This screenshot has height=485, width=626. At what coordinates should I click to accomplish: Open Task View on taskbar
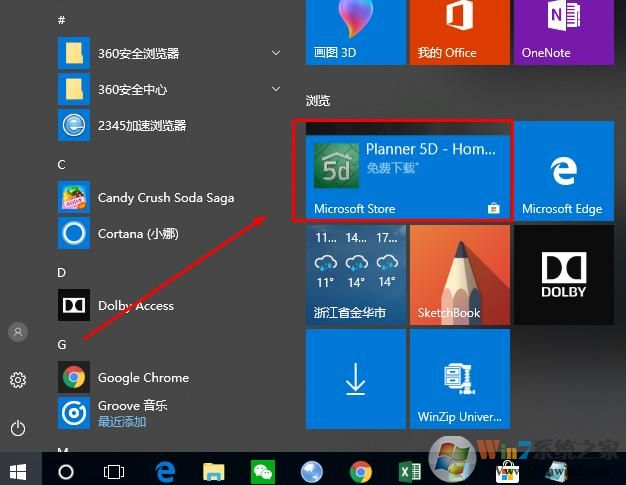114,472
